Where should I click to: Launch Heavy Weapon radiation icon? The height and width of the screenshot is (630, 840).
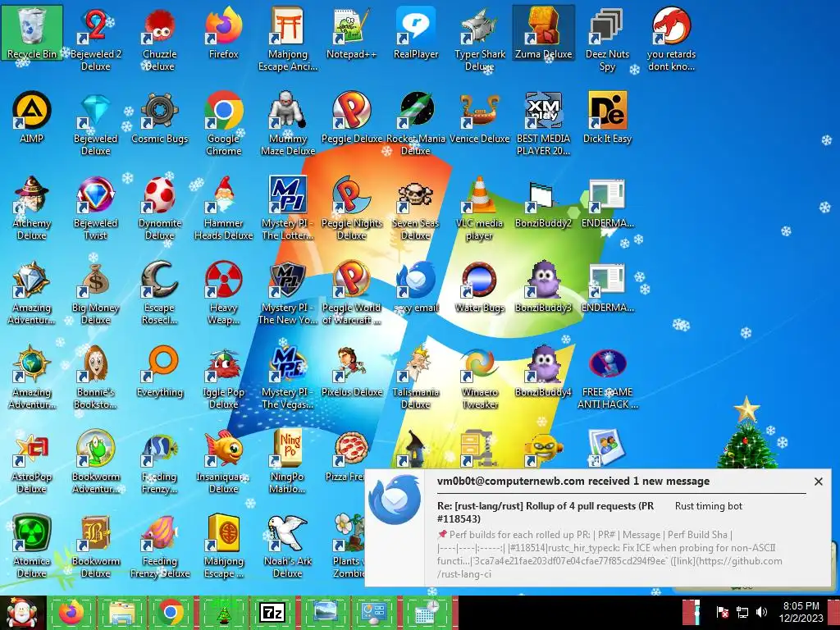pyautogui.click(x=223, y=293)
